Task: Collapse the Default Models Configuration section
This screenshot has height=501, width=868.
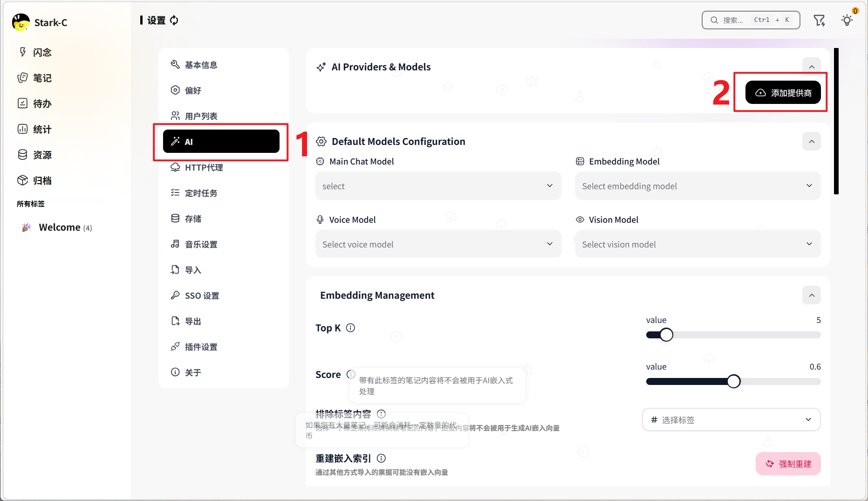Action: point(812,141)
